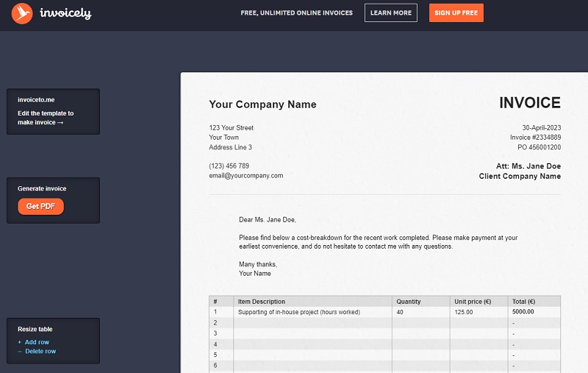This screenshot has width=588, height=373.
Task: Edit the Your Name signature
Action: click(x=255, y=274)
